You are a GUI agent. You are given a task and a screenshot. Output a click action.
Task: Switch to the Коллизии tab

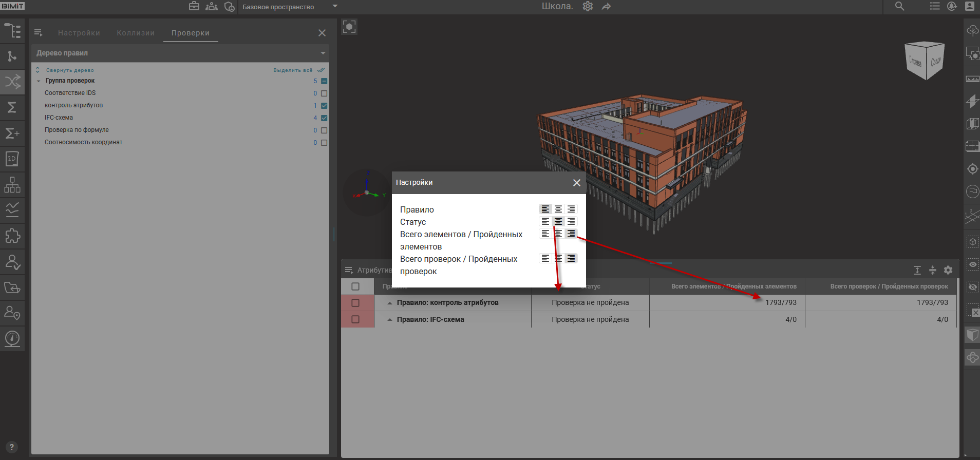coord(136,33)
